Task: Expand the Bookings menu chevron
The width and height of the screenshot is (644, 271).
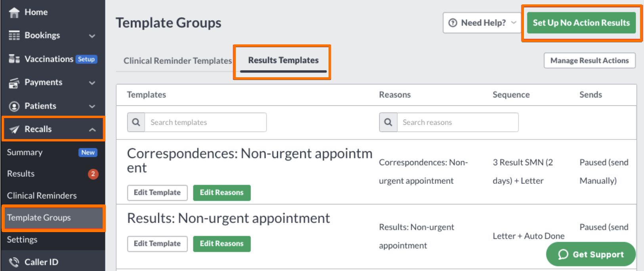Action: [x=92, y=36]
